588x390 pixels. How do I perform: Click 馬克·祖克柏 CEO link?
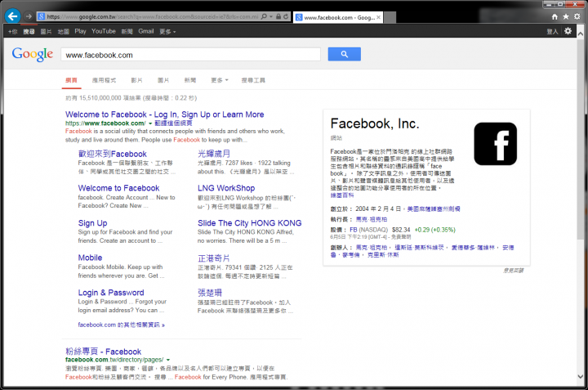pos(372,219)
